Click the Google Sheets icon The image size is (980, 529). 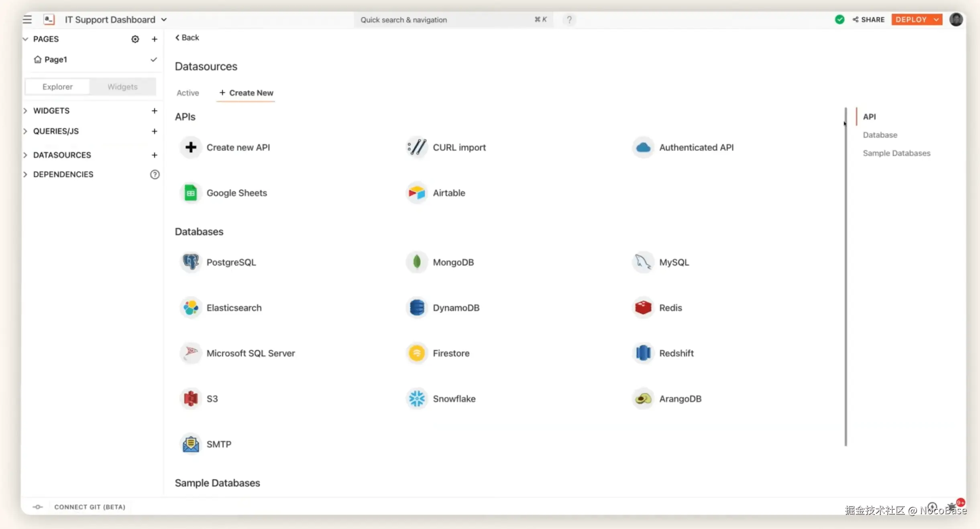[x=191, y=193]
